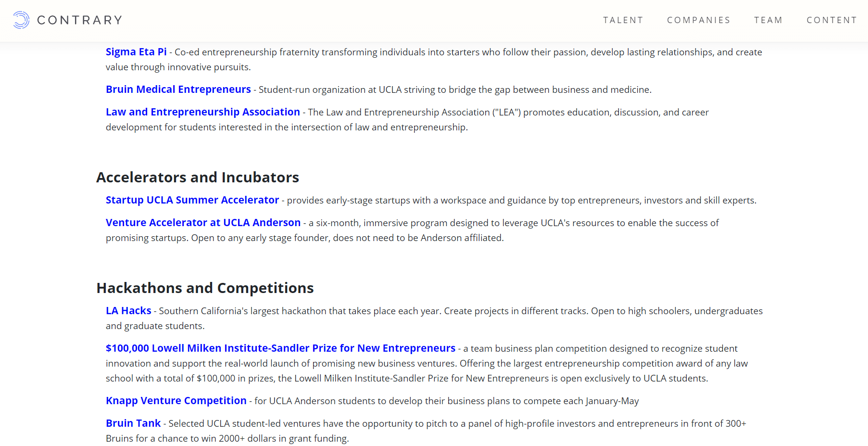Image resolution: width=868 pixels, height=446 pixels.
Task: Open Law and Entrepreneurship Association link
Action: [x=202, y=112]
